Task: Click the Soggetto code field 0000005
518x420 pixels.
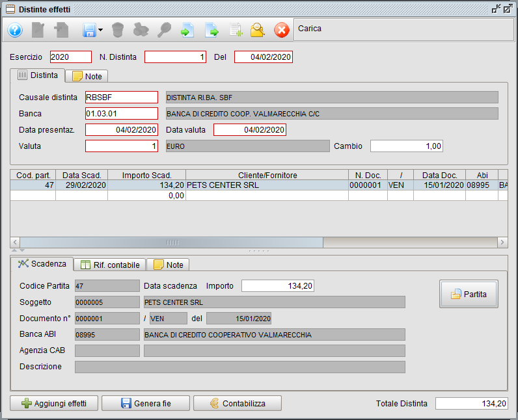Action: pyautogui.click(x=107, y=302)
